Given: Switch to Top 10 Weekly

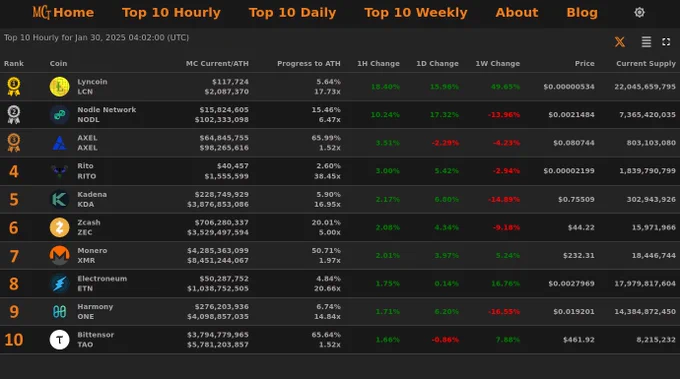Looking at the screenshot, I should [415, 13].
